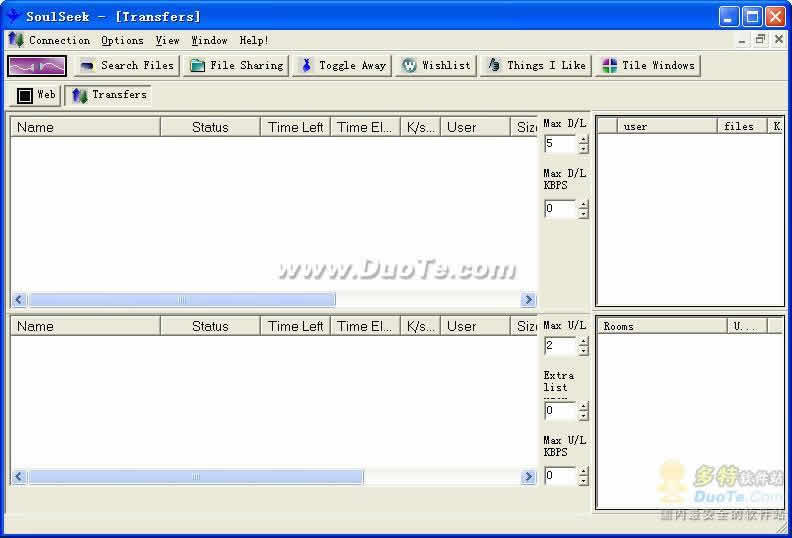This screenshot has width=792, height=538.
Task: Increase the Extra list spinner value
Action: pos(583,407)
